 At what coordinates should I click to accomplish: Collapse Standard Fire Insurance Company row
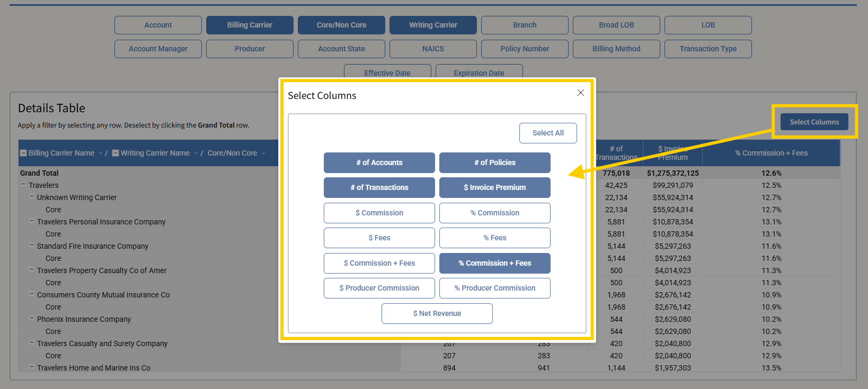[x=32, y=246]
